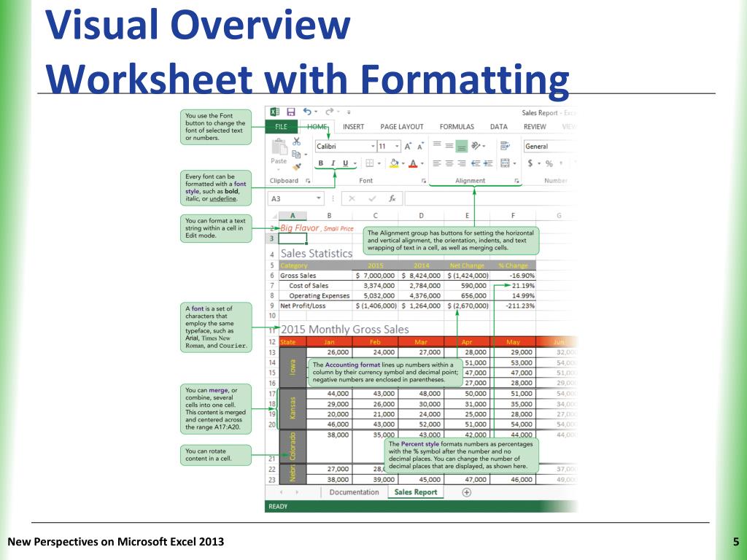Image resolution: width=747 pixels, height=560 pixels.
Task: Increase font size with large A button
Action: 409,147
